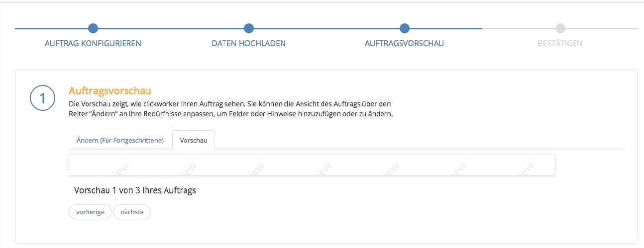Select the Vorschau tab
Image resolution: width=644 pixels, height=248 pixels.
click(x=194, y=140)
